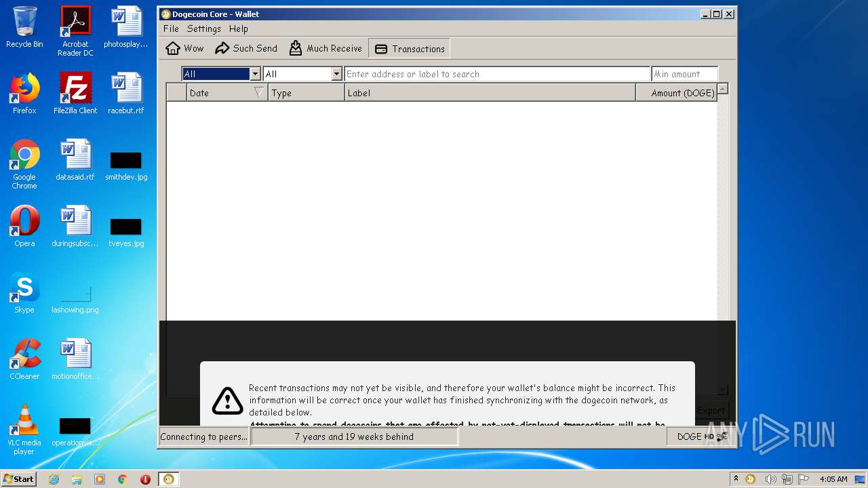Open FileZilla Client desktop icon
This screenshot has height=488, width=868.
coord(75,94)
